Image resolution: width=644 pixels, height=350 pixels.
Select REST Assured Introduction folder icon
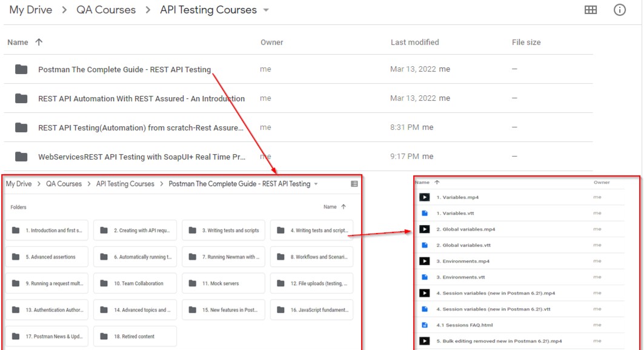click(x=21, y=98)
